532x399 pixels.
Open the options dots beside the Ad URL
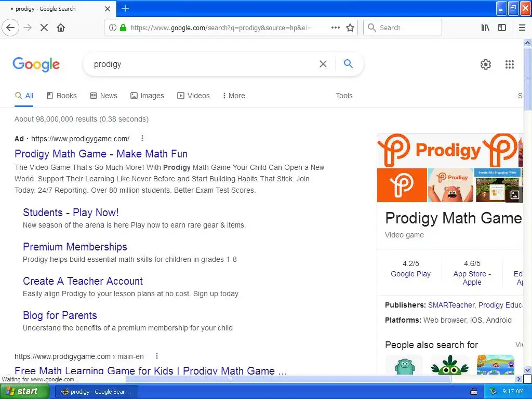[x=142, y=138]
